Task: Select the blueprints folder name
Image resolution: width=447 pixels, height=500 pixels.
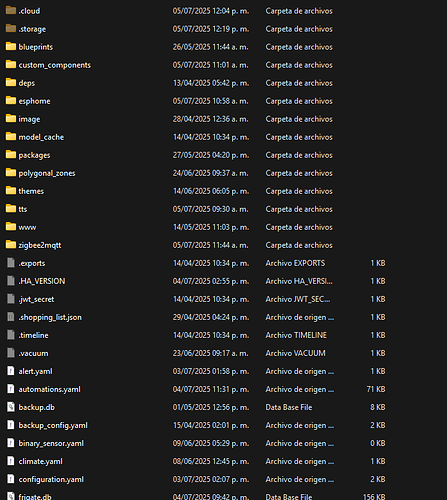Action: tap(36, 47)
